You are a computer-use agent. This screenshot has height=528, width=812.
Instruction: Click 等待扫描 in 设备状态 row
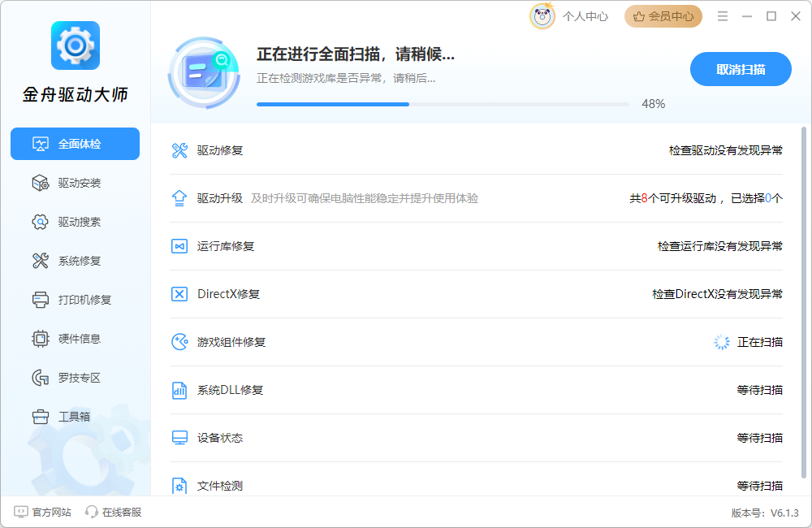[760, 438]
